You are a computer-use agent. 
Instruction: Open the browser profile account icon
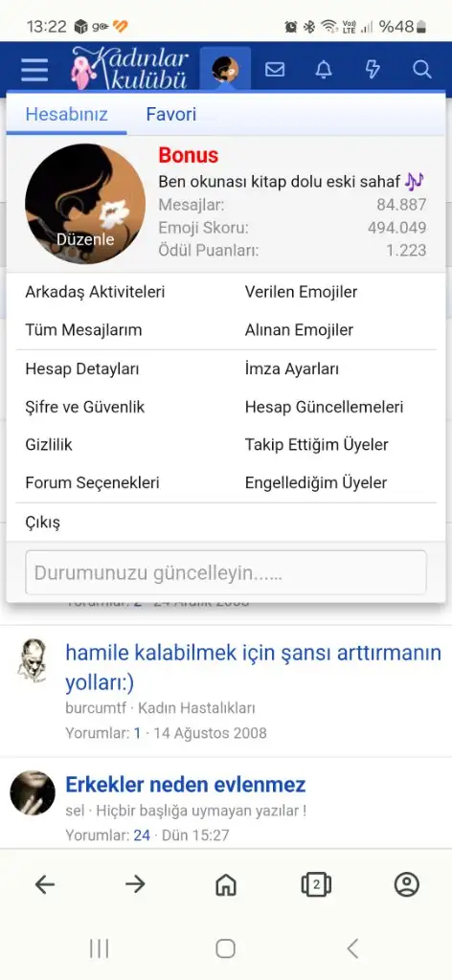407,884
